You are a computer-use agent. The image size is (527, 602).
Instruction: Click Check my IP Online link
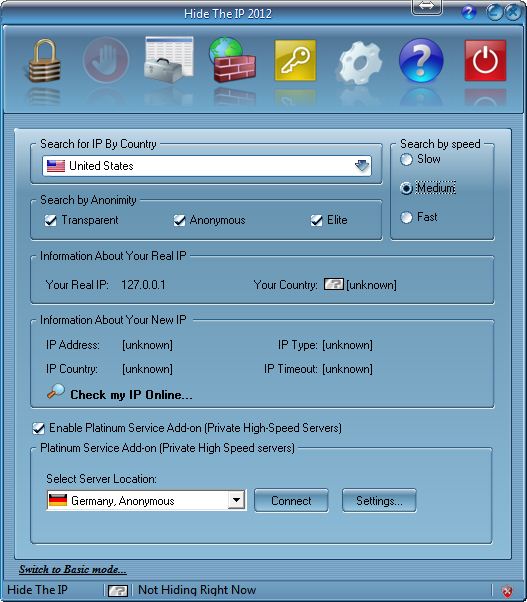131,395
